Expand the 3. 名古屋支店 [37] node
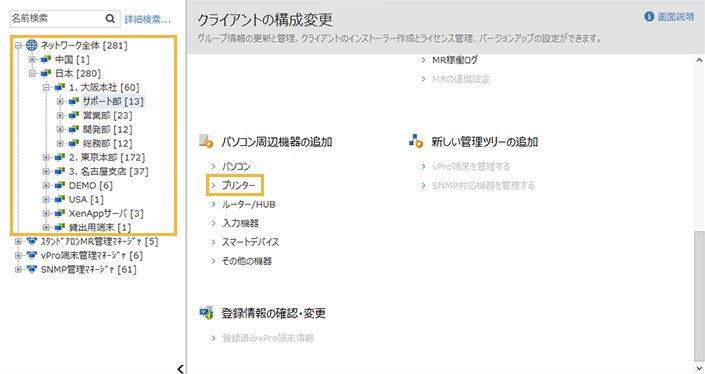Screen dimensions: 705x374 tap(46, 171)
